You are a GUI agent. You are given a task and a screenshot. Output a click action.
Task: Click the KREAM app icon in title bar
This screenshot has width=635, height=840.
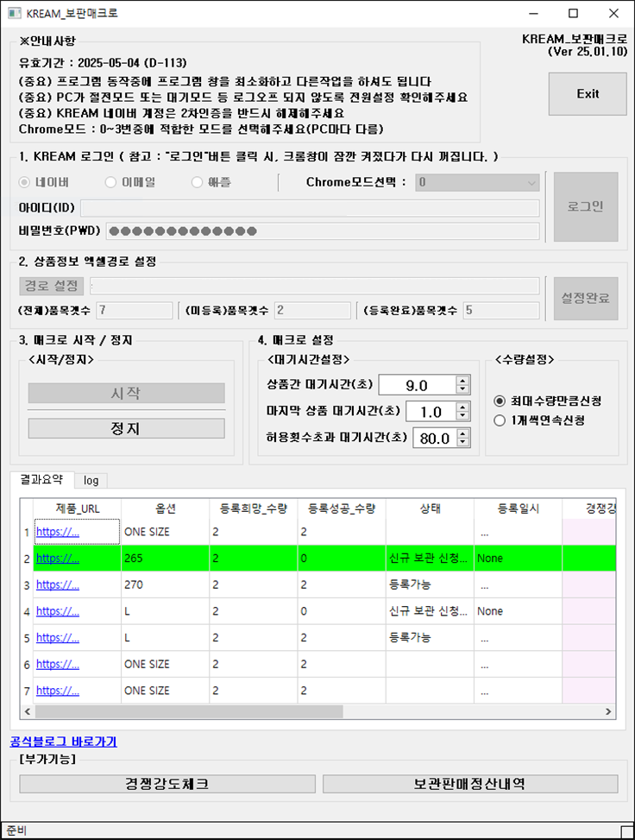click(14, 14)
